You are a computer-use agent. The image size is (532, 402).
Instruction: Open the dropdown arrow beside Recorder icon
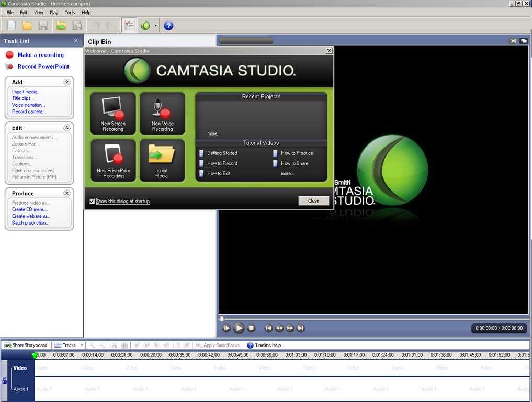156,26
